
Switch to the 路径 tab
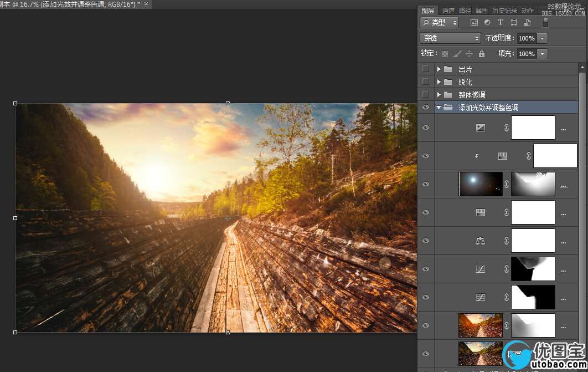(x=465, y=11)
